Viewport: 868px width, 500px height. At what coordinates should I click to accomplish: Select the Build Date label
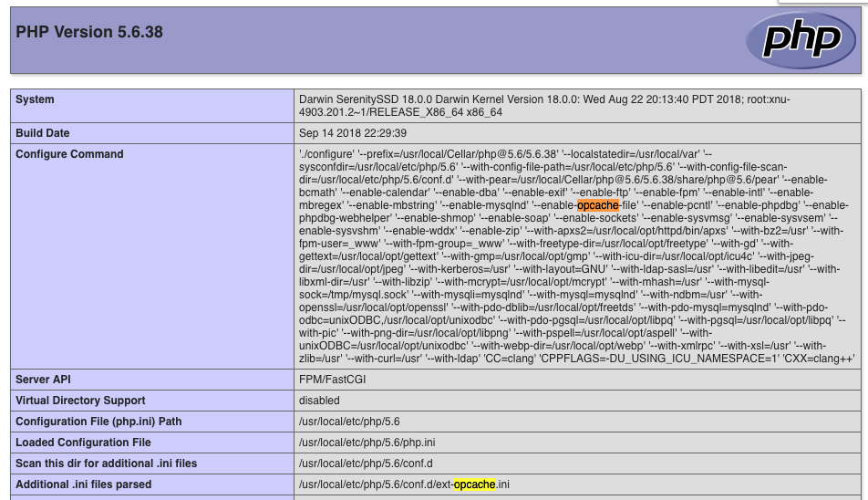pyautogui.click(x=43, y=133)
